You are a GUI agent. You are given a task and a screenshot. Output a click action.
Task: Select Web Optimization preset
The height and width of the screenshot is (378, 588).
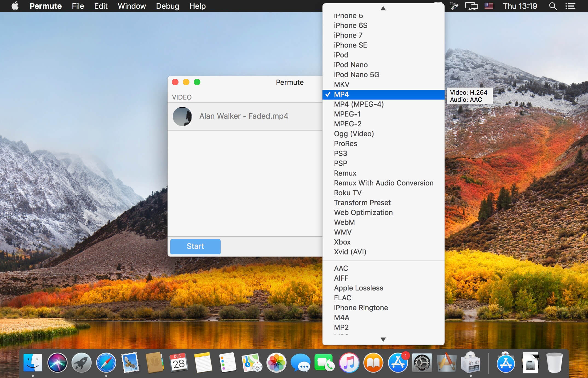tap(383, 213)
